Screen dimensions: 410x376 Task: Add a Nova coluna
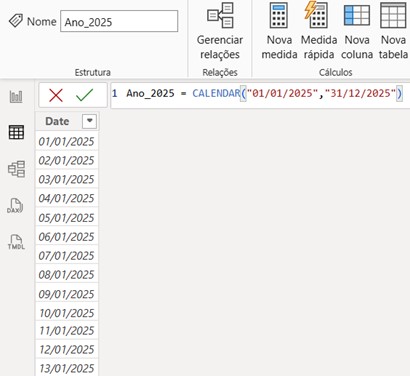tap(357, 31)
